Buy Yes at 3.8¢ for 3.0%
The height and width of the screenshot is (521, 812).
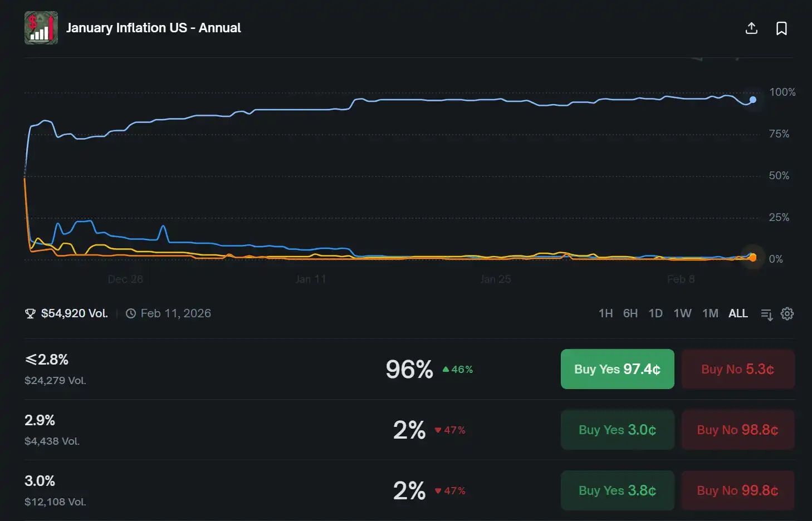coord(617,490)
